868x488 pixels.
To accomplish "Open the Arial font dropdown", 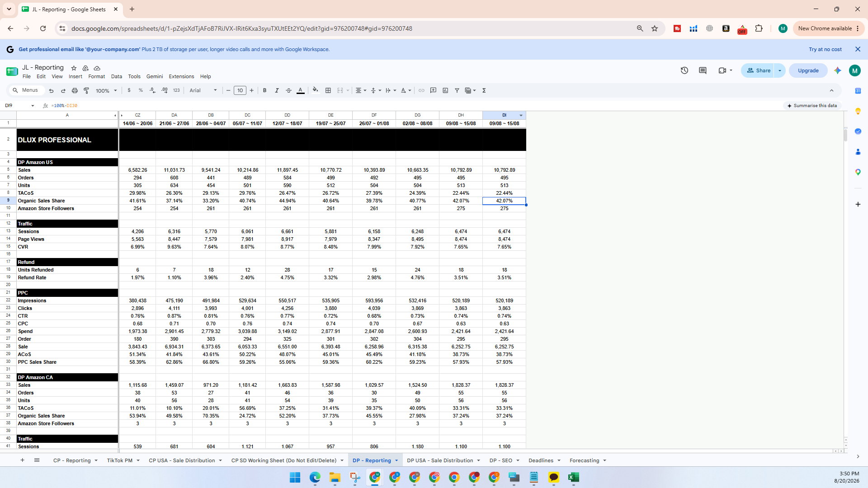I will (x=203, y=90).
